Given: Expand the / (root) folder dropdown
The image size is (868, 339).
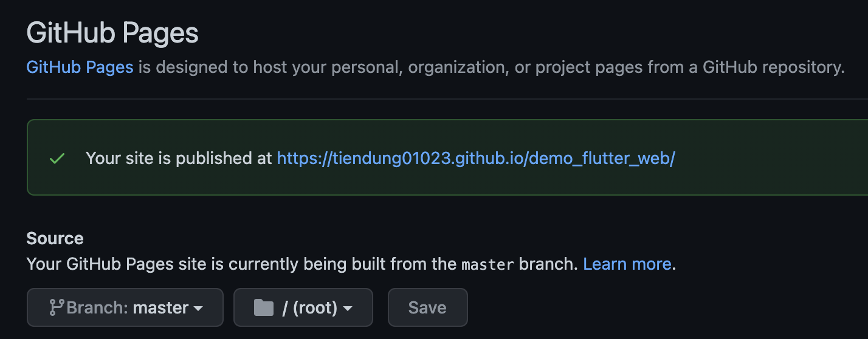Looking at the screenshot, I should tap(303, 307).
